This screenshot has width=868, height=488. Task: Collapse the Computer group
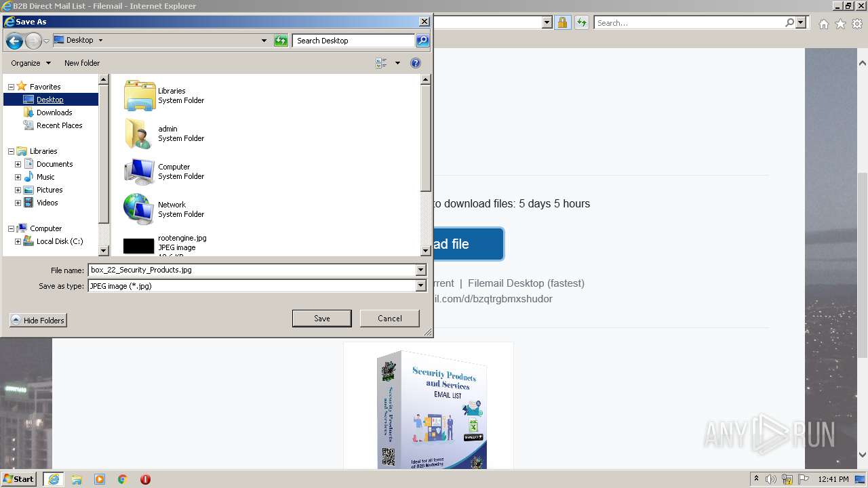[x=11, y=228]
